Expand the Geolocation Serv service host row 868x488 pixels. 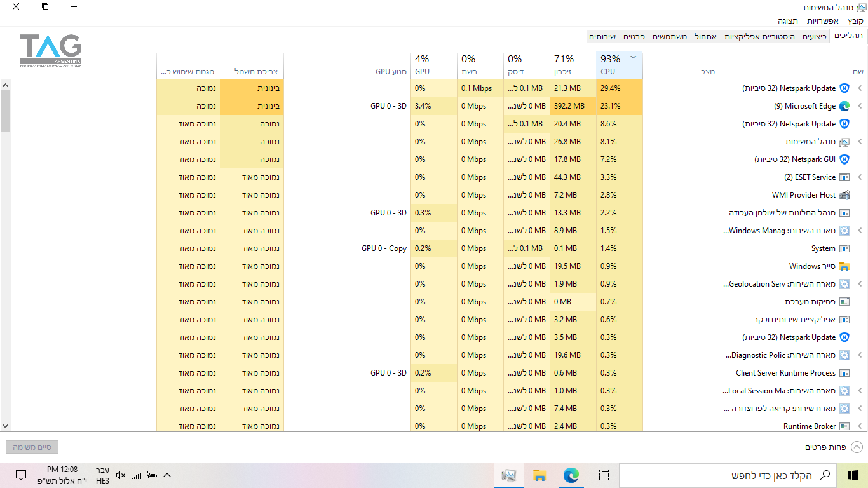tap(860, 284)
